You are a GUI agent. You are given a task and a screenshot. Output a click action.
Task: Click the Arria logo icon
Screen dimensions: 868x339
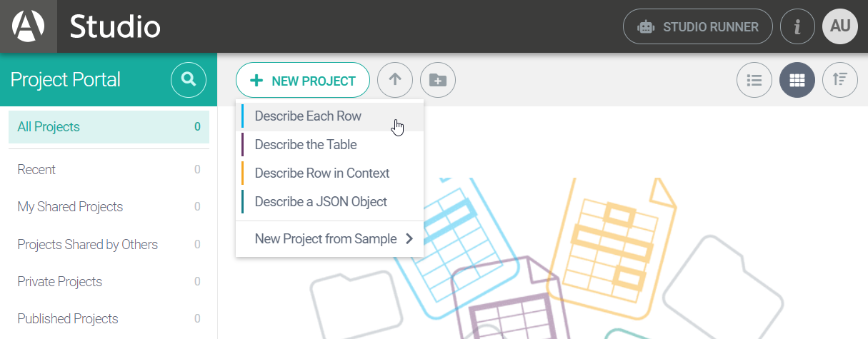[x=28, y=26]
